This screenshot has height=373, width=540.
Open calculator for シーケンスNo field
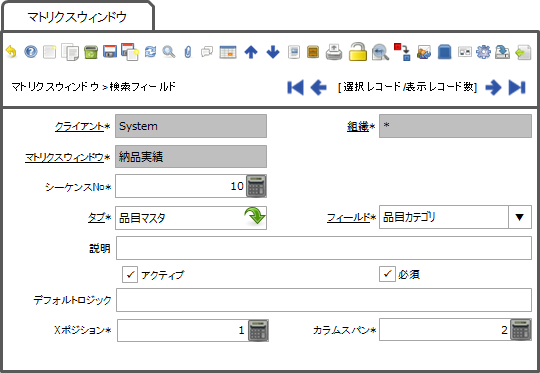(256, 186)
